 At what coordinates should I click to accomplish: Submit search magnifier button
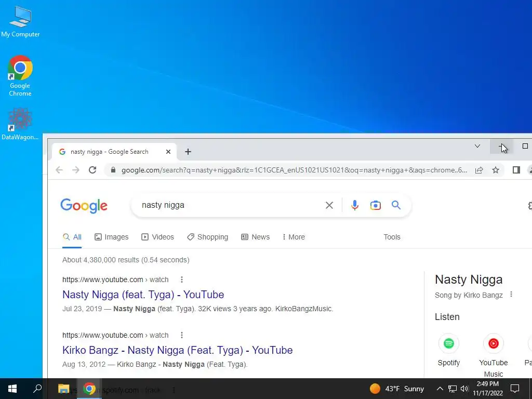pyautogui.click(x=396, y=205)
